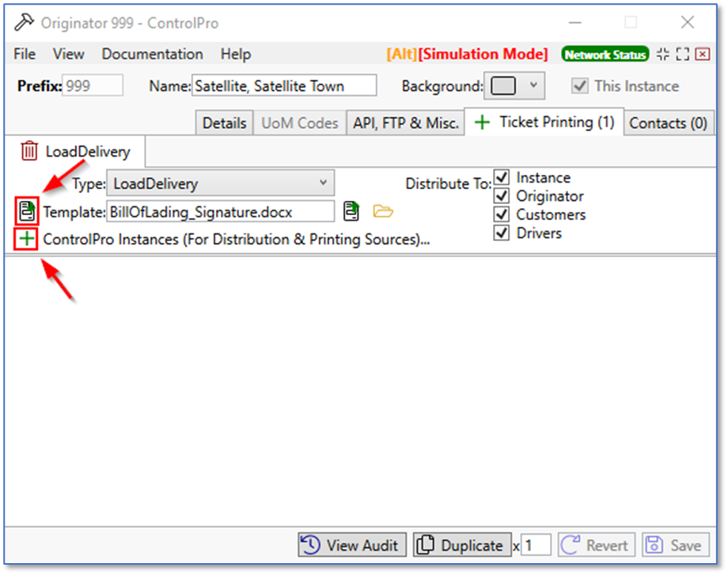Click the fullscreen expand icon near Network Status
The image size is (728, 575).
point(682,54)
